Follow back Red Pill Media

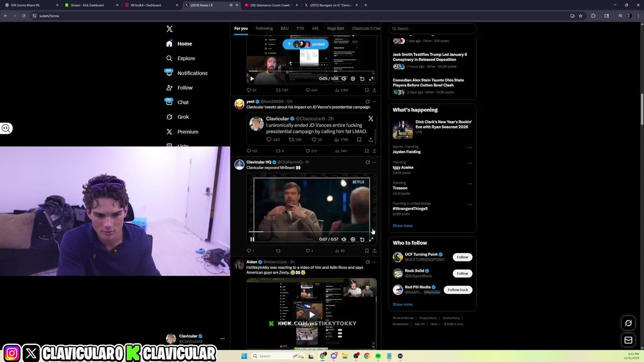pyautogui.click(x=458, y=290)
